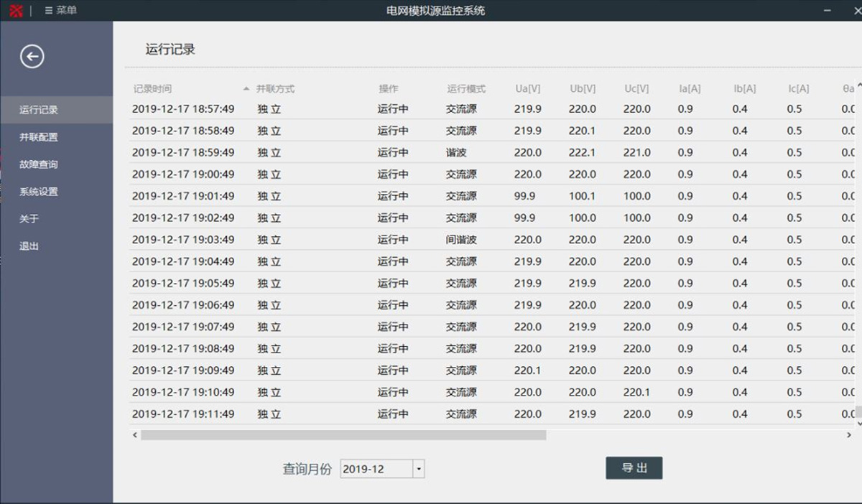Click the horizontal scrollbar right arrow
Screen dimensions: 862x504
pos(851,435)
